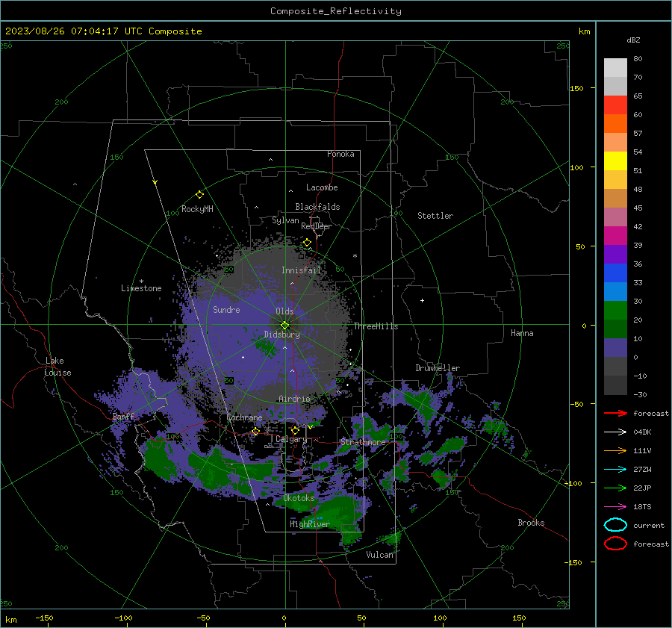Click the Banff town label
Screen dimensions: 672x628
tap(123, 417)
